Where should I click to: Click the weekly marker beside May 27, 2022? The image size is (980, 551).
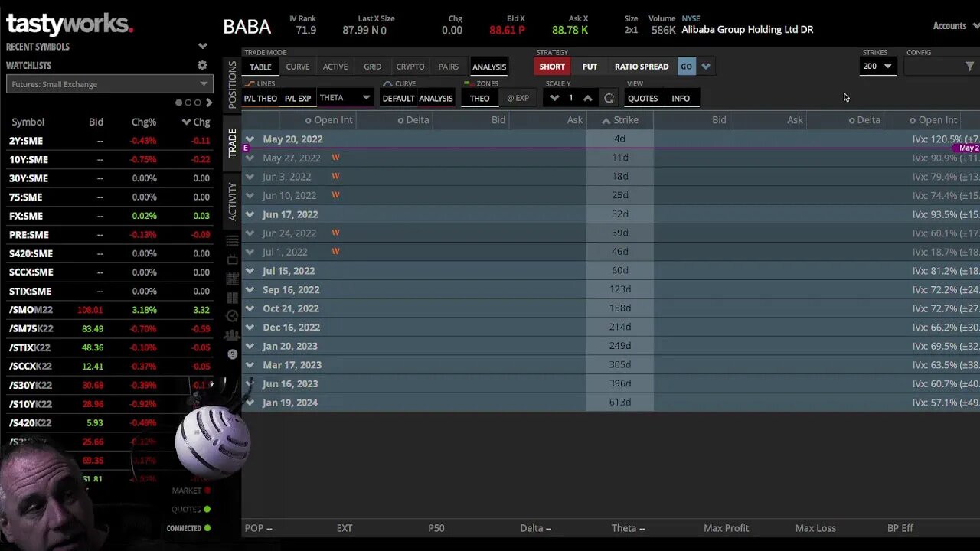[x=335, y=158]
